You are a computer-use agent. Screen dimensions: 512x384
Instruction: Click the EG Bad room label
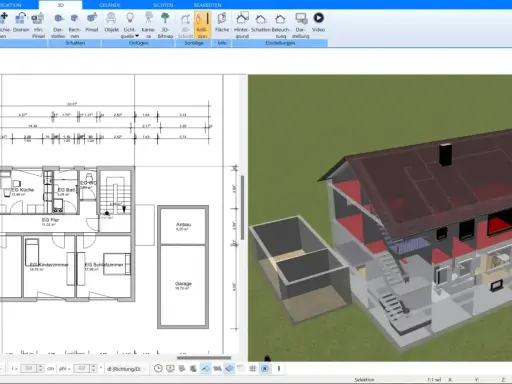click(66, 190)
